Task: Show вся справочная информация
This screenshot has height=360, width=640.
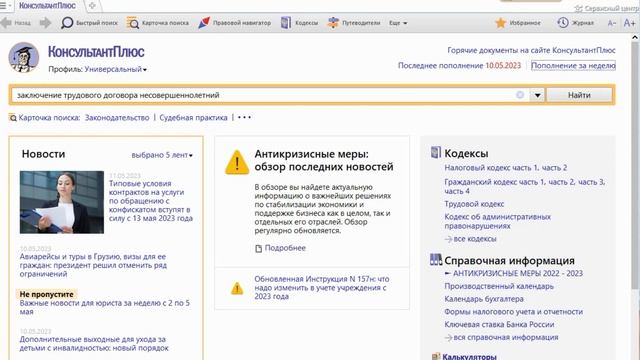Action: tap(502, 338)
